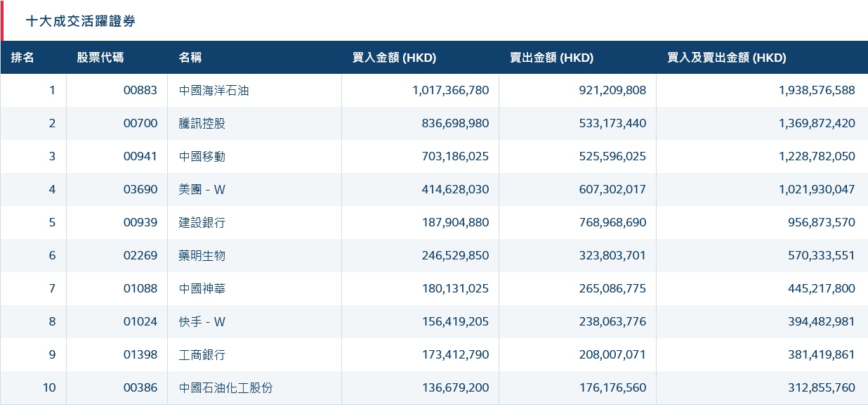
Task: Click the 買入及賣出金額 (HKD) header
Action: (x=726, y=58)
